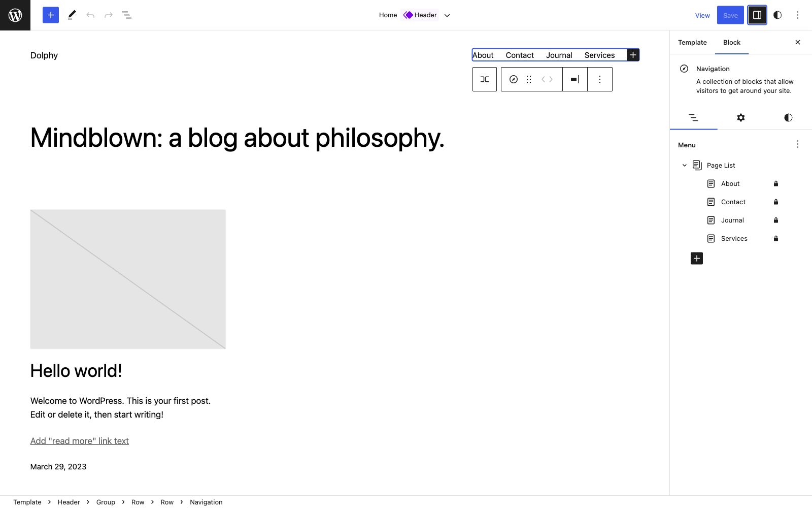Open the Menu options three-dot button
812x508 pixels.
798,144
